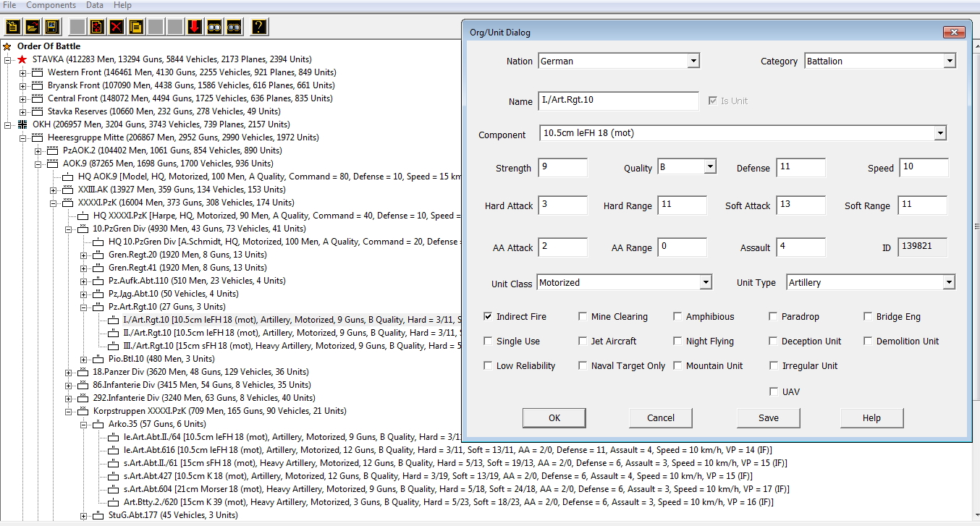This screenshot has height=526, width=980.
Task: Check the Demolition Unit option
Action: (x=869, y=342)
